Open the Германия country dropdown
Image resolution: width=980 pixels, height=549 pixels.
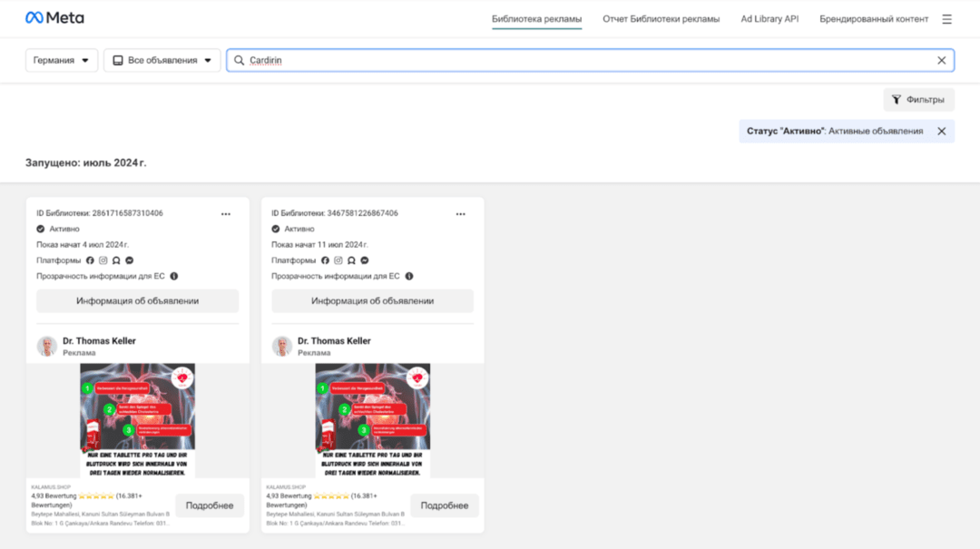tap(61, 59)
